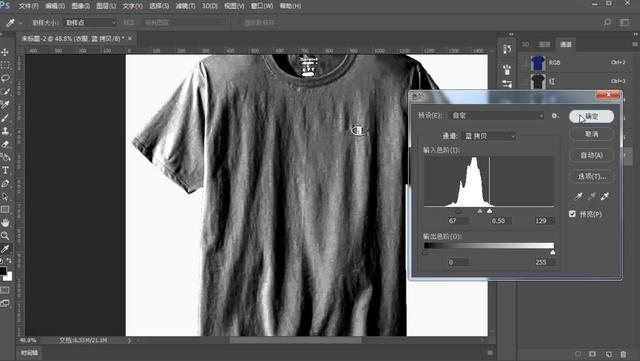Pick the white point eyedropper in Levels
The height and width of the screenshot is (361, 640).
click(605, 196)
